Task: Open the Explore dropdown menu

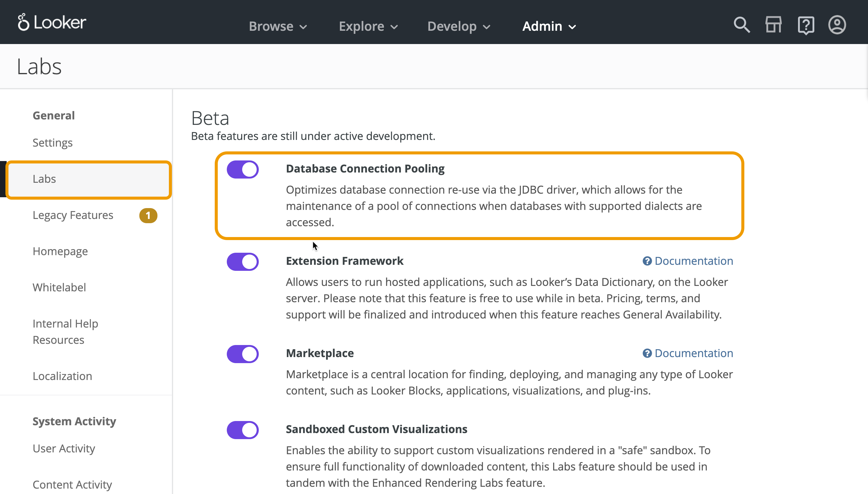Action: 368,27
